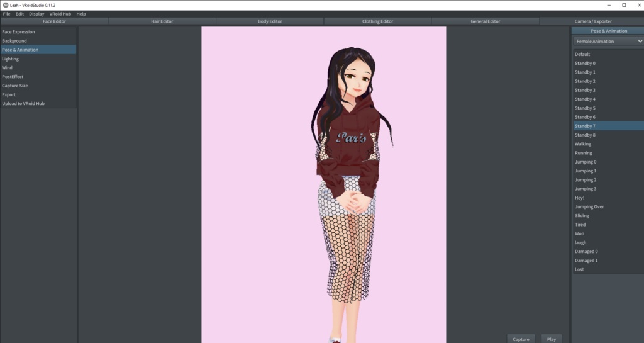644x343 pixels.
Task: Switch to the Face Editor tab
Action: click(54, 21)
